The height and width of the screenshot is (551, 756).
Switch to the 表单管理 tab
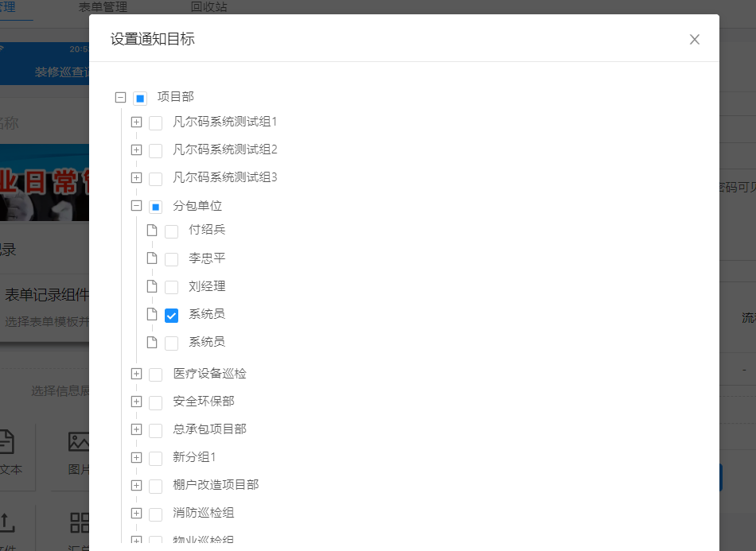pos(103,7)
